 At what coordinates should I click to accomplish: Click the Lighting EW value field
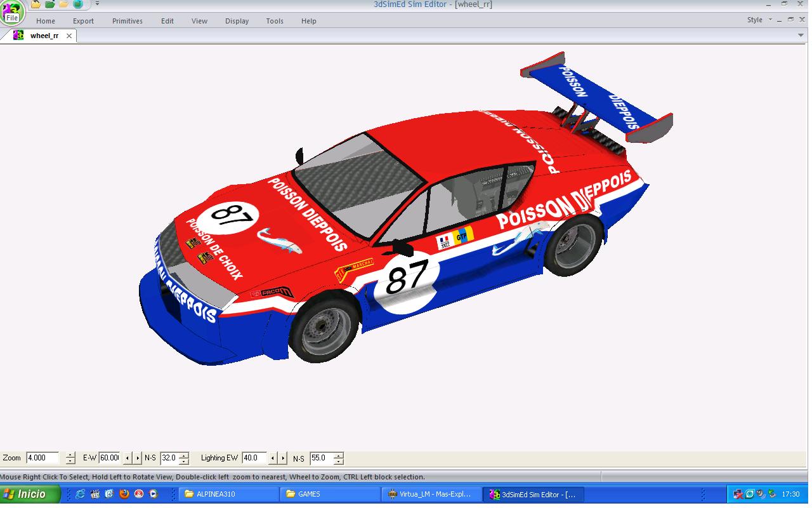(254, 458)
